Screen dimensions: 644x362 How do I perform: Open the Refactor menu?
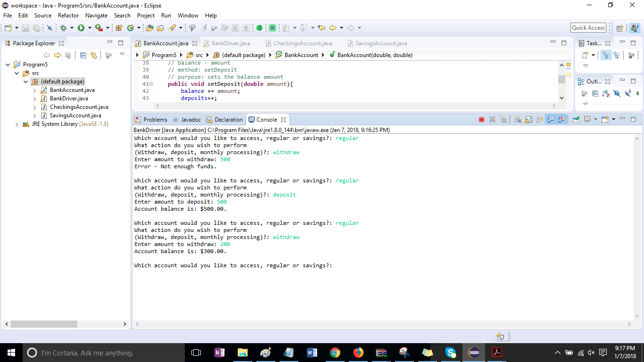68,16
